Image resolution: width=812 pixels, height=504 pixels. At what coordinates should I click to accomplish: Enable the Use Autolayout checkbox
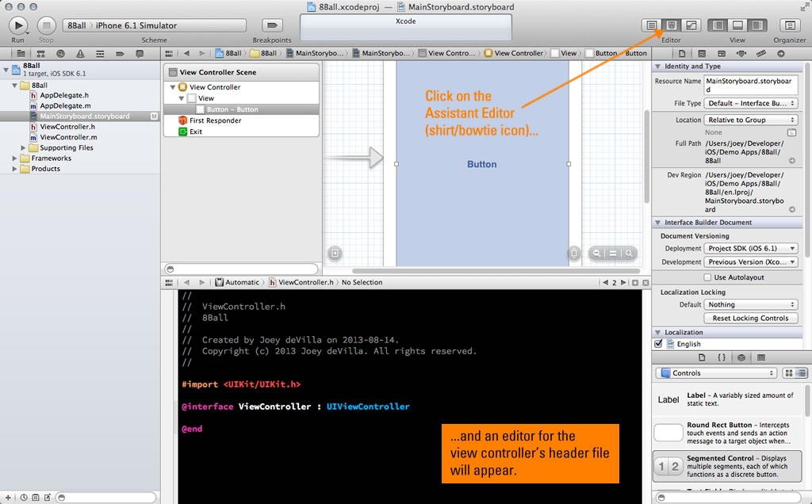[x=707, y=277]
